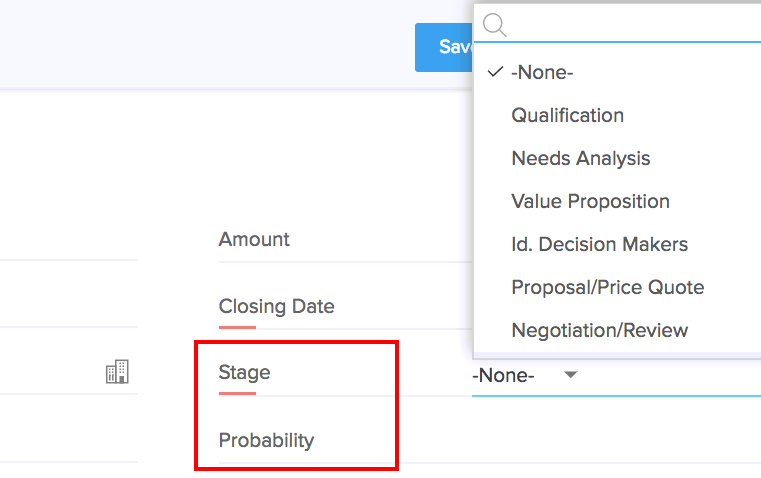Click the Closing Date field label
Image resolution: width=761 pixels, height=478 pixels.
[276, 306]
